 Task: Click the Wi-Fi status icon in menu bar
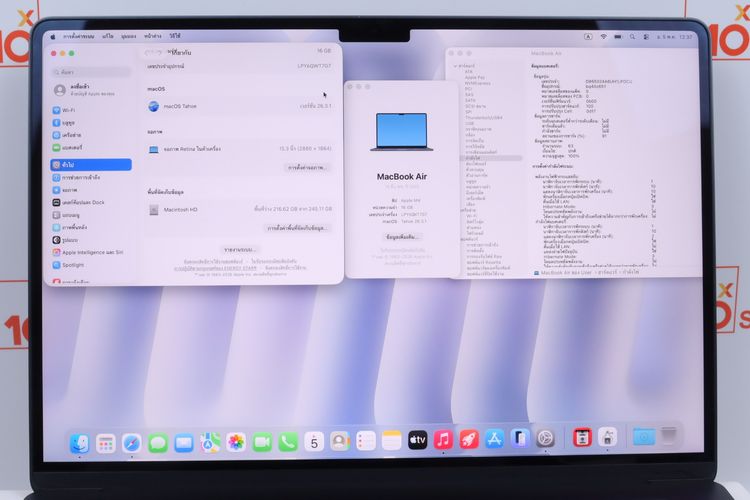point(604,36)
